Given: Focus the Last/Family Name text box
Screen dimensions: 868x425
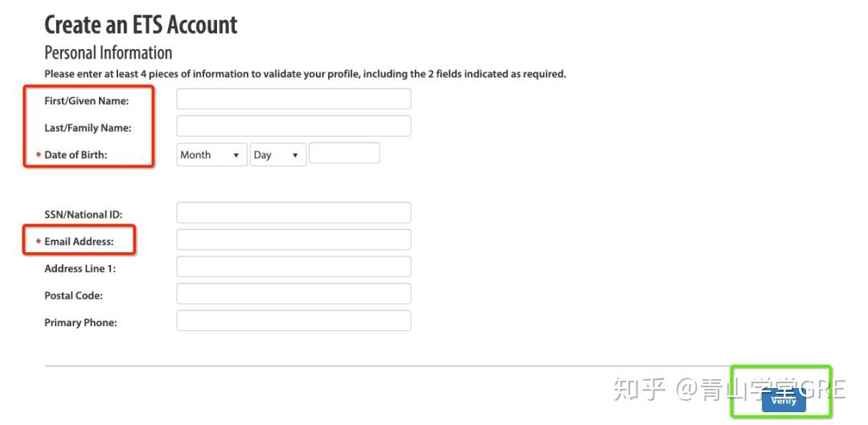Looking at the screenshot, I should (x=293, y=126).
